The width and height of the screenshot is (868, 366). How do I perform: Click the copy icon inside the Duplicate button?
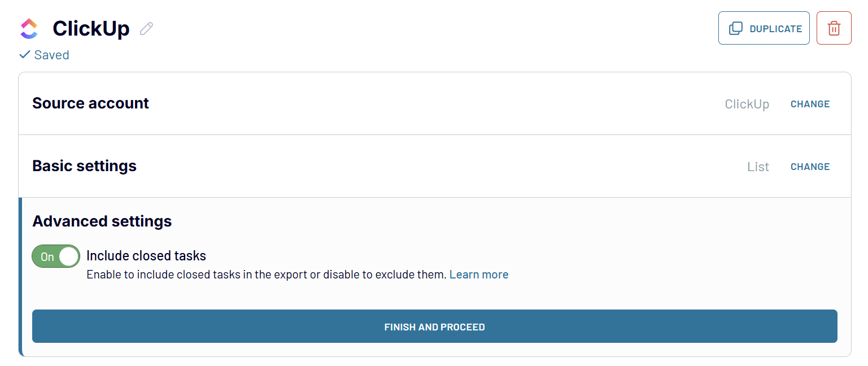[x=736, y=28]
